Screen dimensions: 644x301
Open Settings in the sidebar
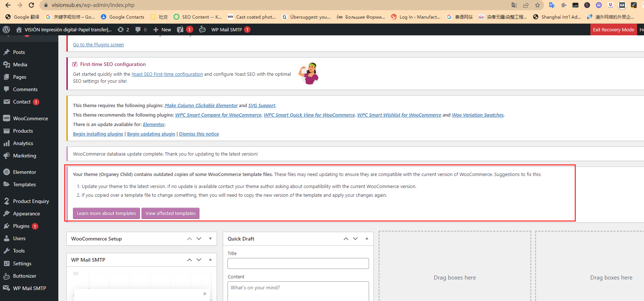point(22,263)
